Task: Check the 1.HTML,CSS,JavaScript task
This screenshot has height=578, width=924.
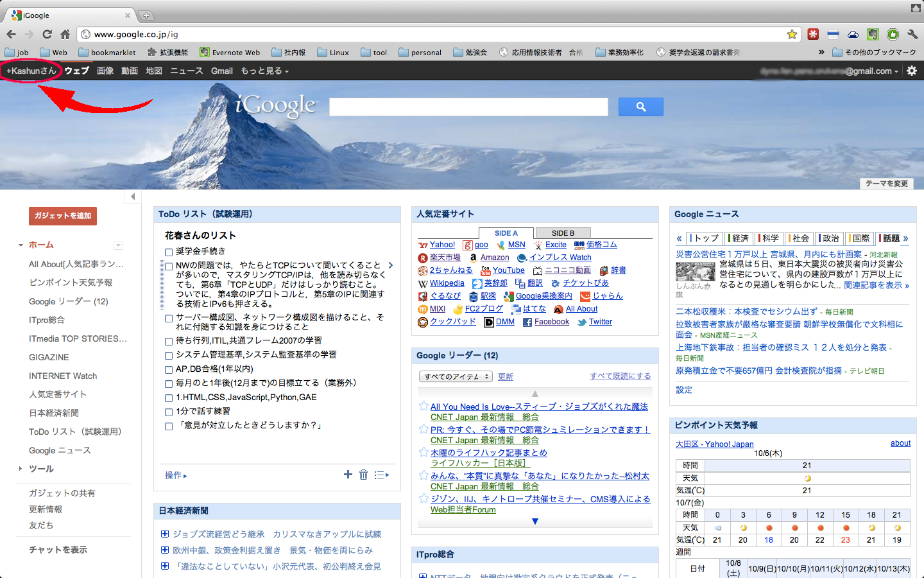Action: tap(169, 398)
